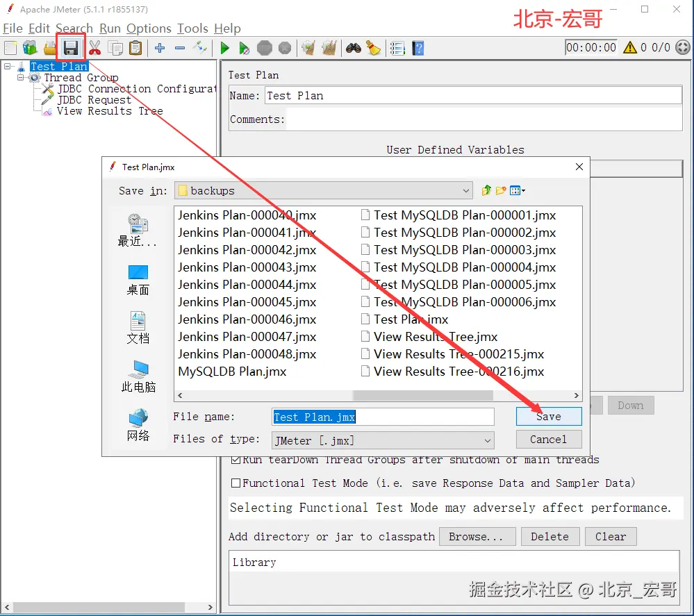Open the File menu

(x=13, y=28)
